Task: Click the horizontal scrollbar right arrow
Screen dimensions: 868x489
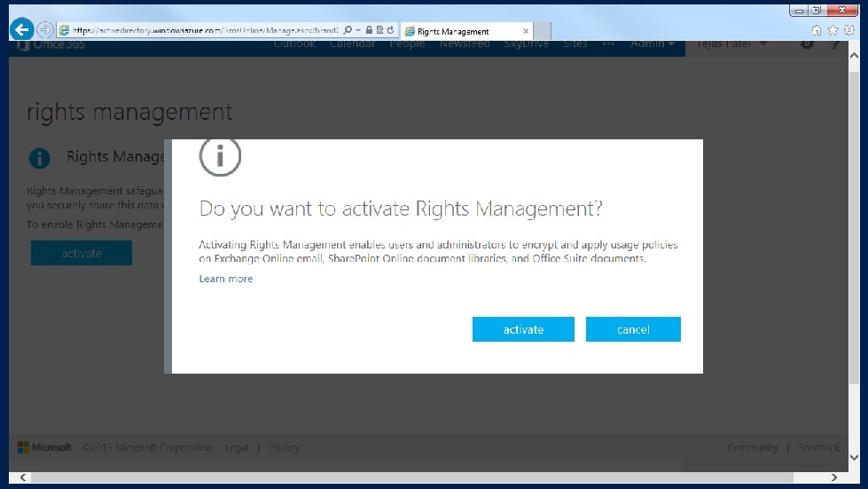Action: 833,477
